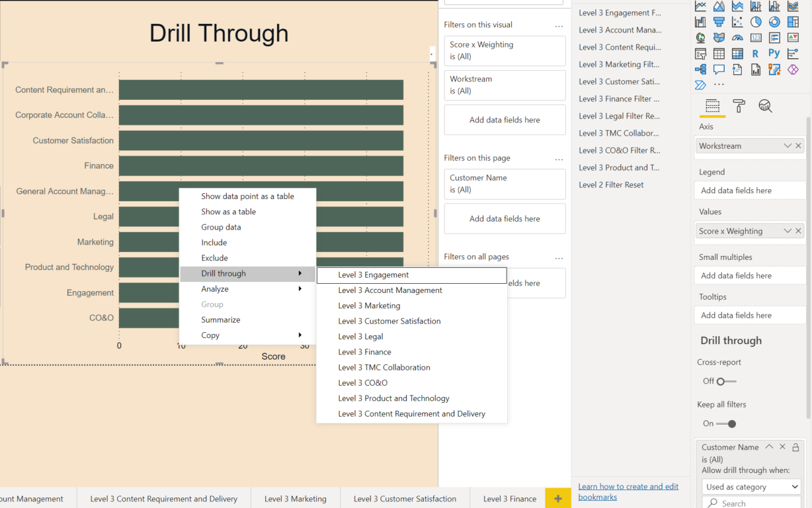Image resolution: width=812 pixels, height=508 pixels.
Task: Add a Matrix visual
Action: (737, 54)
